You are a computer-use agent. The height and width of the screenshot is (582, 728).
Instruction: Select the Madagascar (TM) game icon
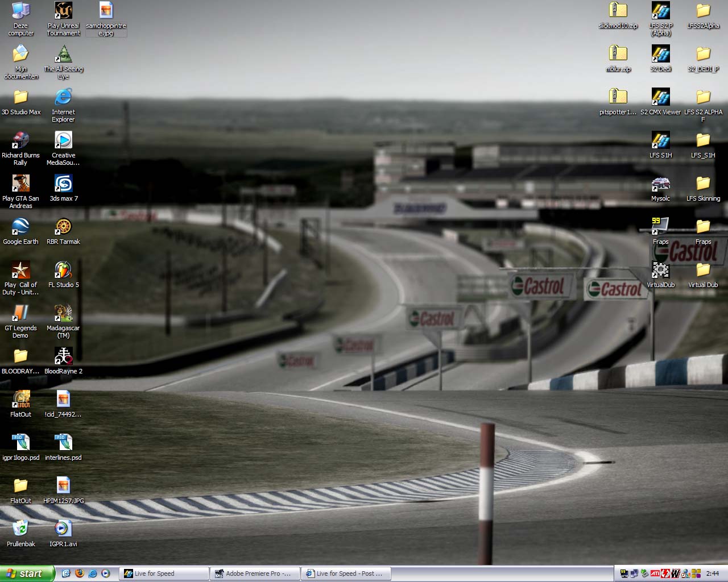pyautogui.click(x=63, y=321)
